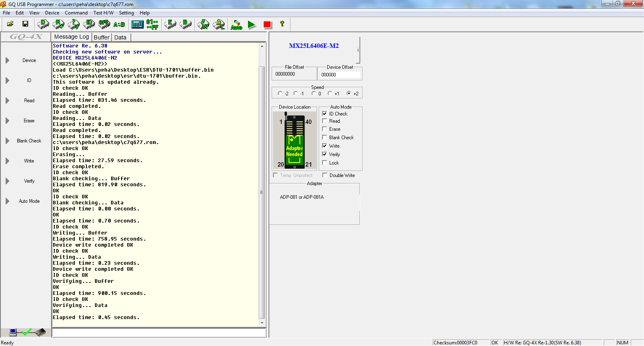
Task: Click the open file folder icon
Action: [10, 24]
